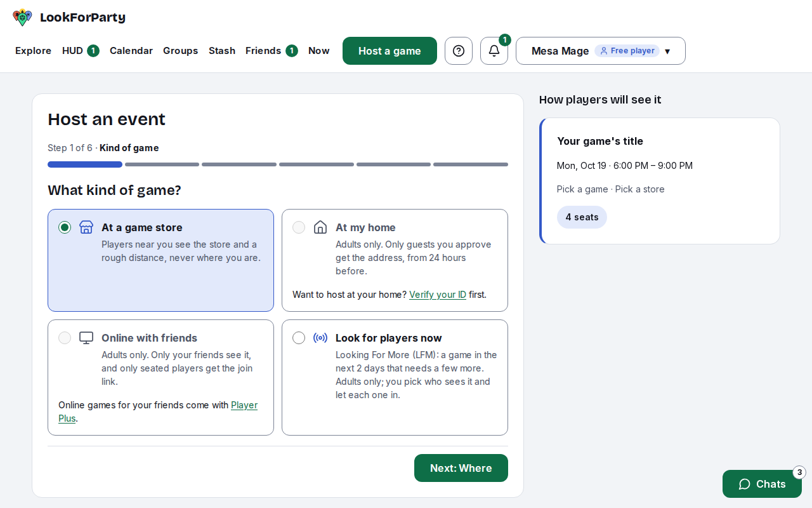Select the 'At a game store' radio button
This screenshot has height=508, width=812.
point(65,227)
